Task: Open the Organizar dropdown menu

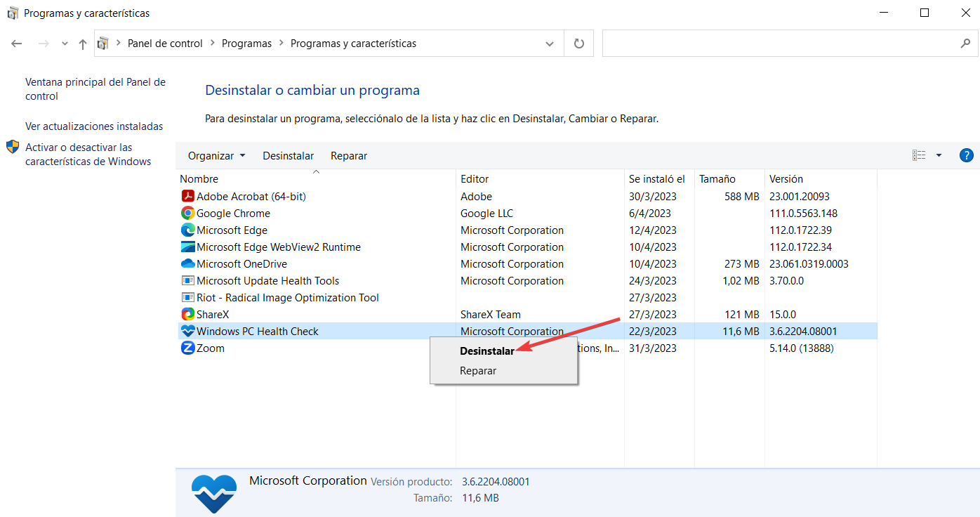Action: pos(217,155)
